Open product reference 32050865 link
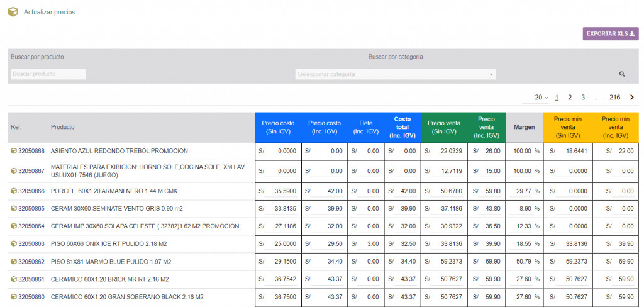 31,209
